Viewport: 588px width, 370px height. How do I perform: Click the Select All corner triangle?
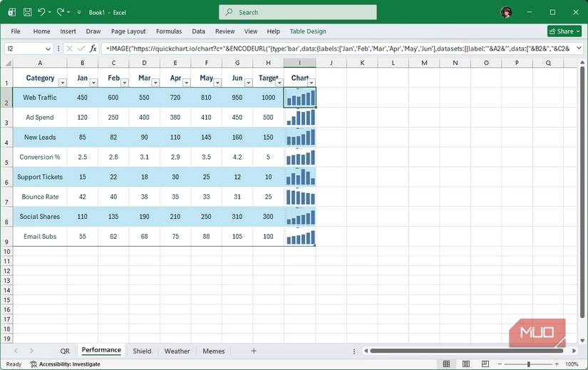pos(7,63)
